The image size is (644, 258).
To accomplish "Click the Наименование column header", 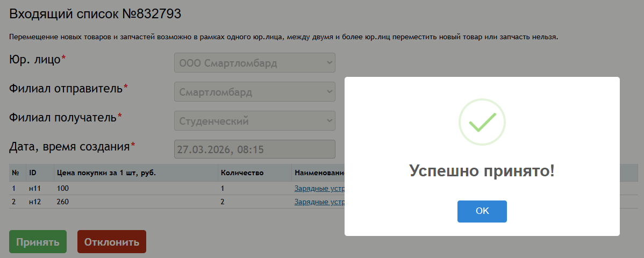I will (319, 173).
